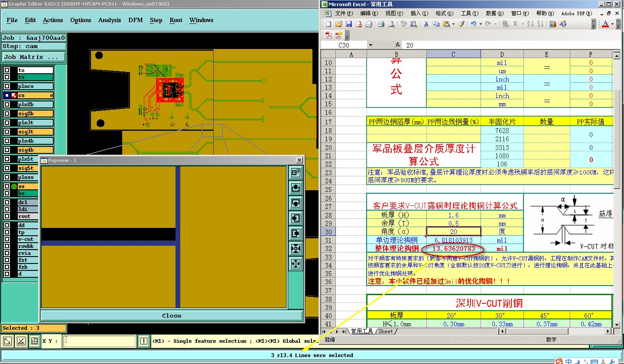Open the Name Box dropdown next to C30
The height and width of the screenshot is (364, 624).
[x=370, y=45]
